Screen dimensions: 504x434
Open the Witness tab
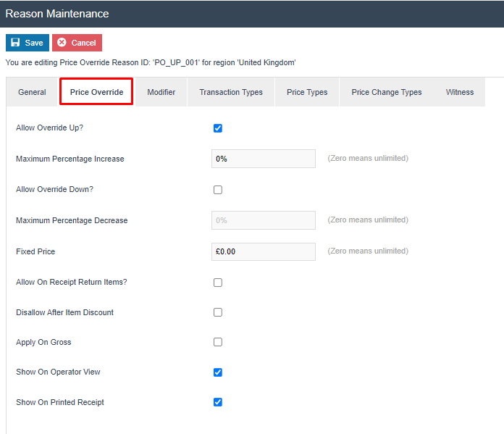pos(460,92)
